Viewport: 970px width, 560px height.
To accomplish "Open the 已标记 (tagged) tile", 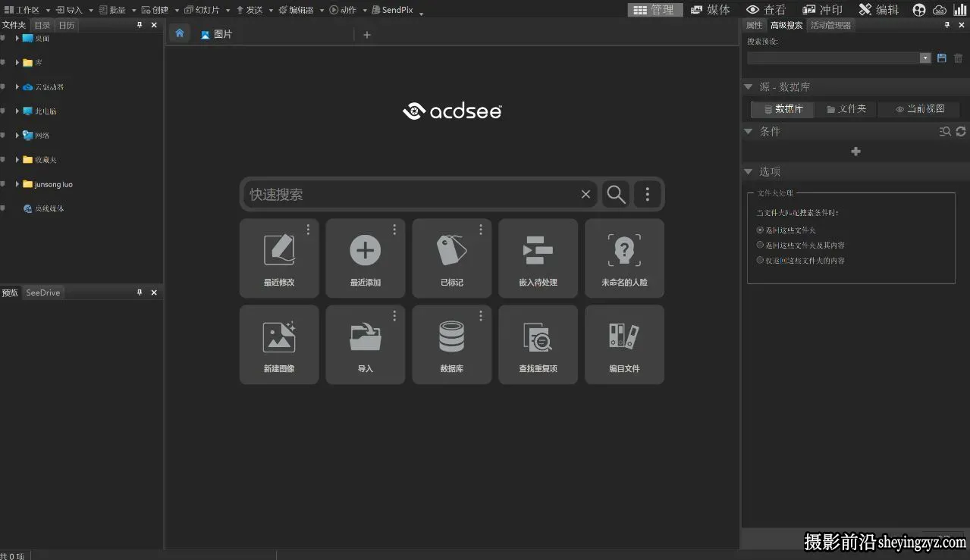I will tap(452, 258).
